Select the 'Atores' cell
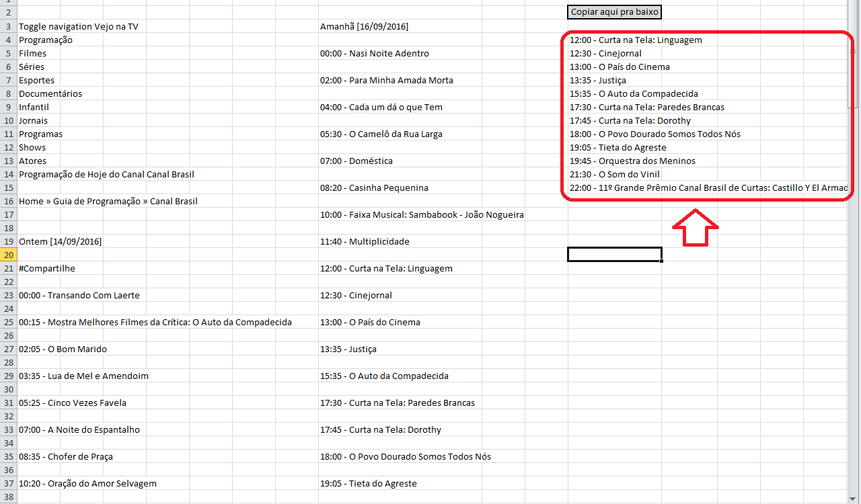The width and height of the screenshot is (861, 504). [33, 161]
